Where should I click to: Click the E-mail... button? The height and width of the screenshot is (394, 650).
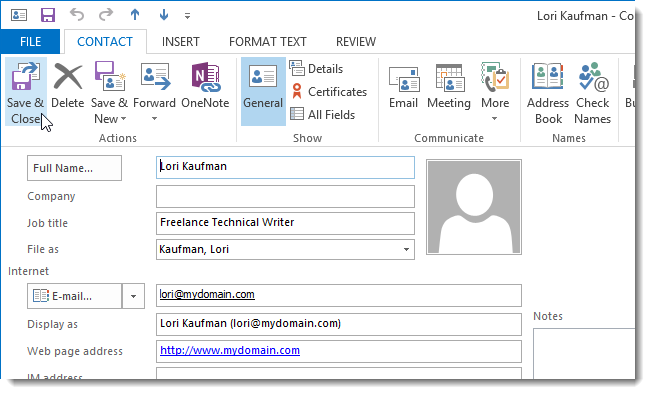(75, 296)
